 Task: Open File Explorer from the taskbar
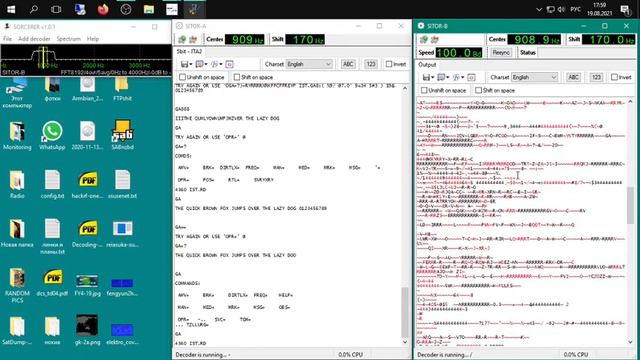pos(149,9)
